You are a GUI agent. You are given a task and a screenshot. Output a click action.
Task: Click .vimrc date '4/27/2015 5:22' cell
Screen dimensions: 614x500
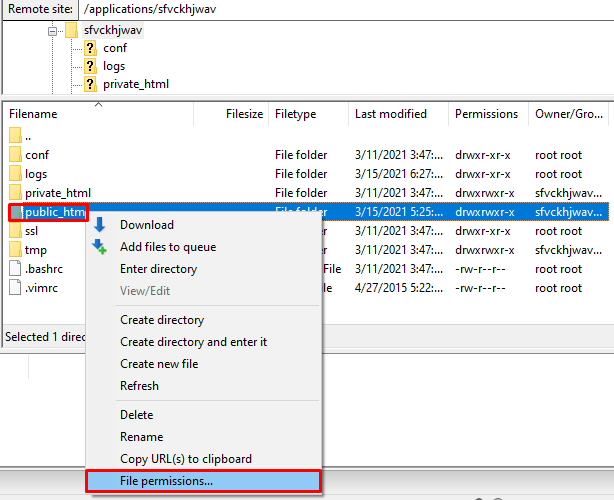(x=399, y=288)
